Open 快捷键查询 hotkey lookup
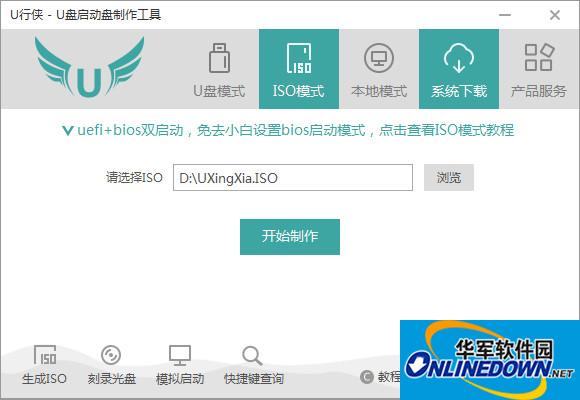The height and width of the screenshot is (400, 580). tap(253, 365)
